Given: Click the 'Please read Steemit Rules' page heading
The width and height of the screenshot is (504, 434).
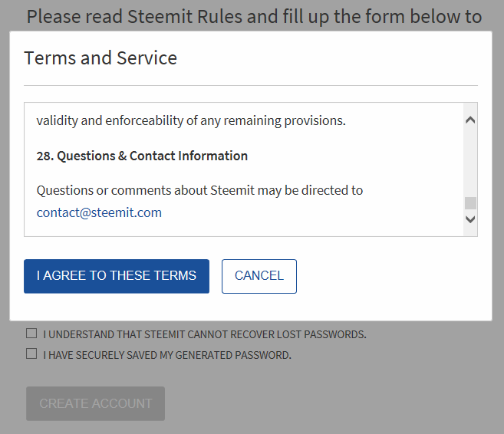Looking at the screenshot, I should (x=254, y=16).
